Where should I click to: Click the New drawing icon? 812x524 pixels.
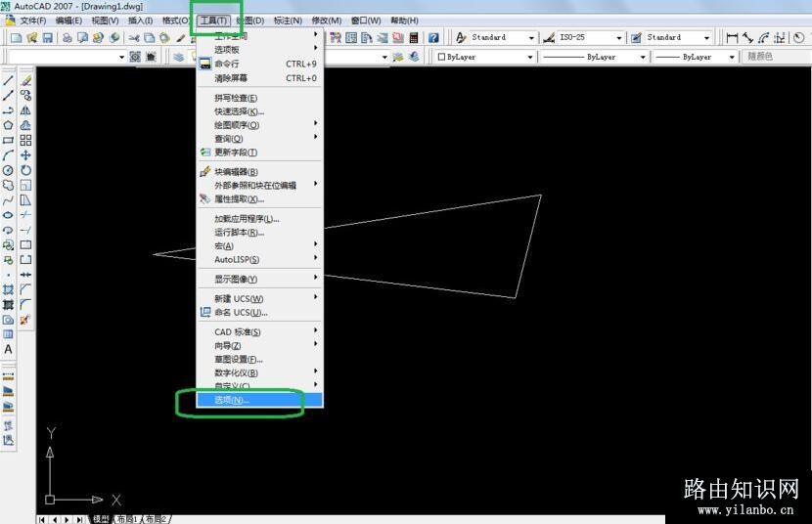tap(17, 38)
